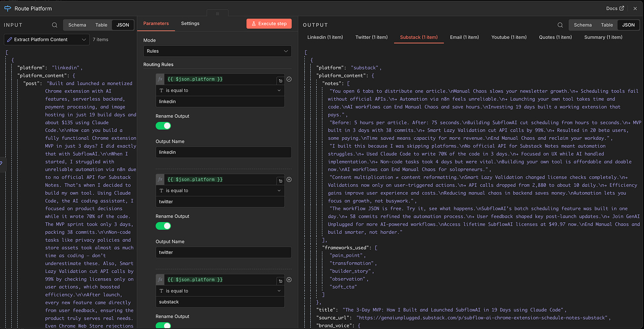644x329 pixels.
Task: Click the pencil icon next to Extract Platform Content
Action: (9, 39)
